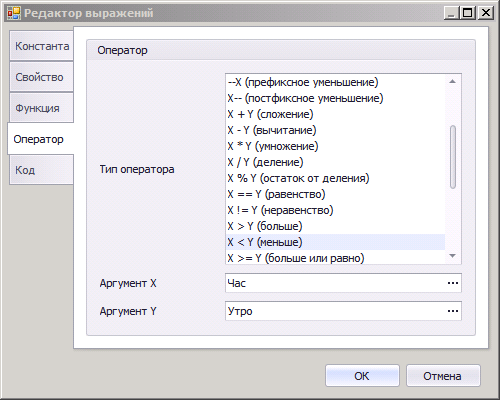Viewport: 500px width, 400px height.
Task: Select X - Y (вычитание) in list
Action: [335, 130]
